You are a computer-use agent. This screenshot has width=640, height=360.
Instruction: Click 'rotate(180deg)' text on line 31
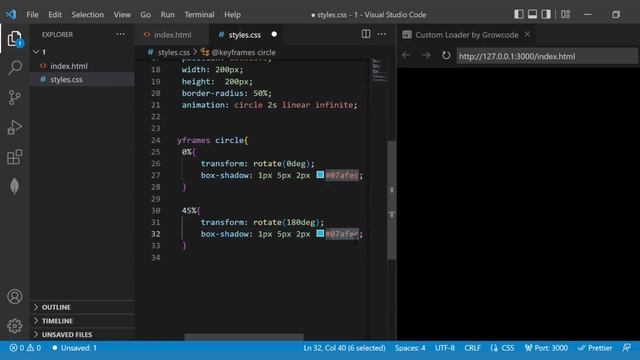(286, 222)
